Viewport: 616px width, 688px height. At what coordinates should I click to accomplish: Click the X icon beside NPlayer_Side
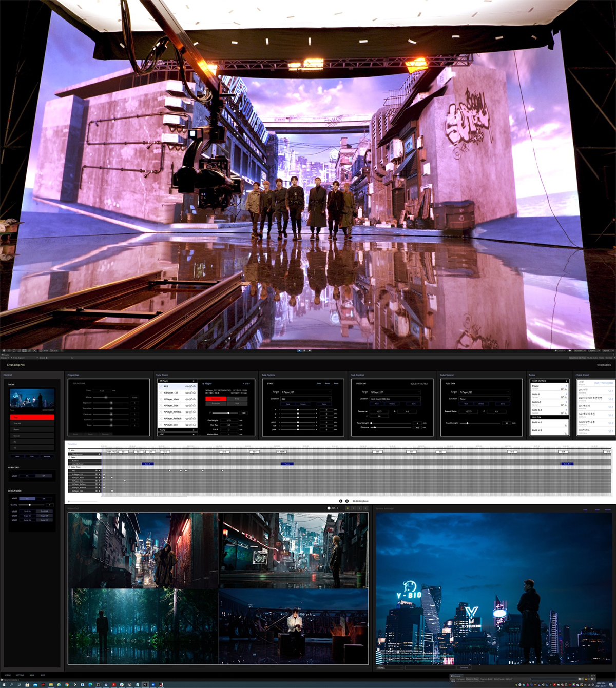(161, 406)
